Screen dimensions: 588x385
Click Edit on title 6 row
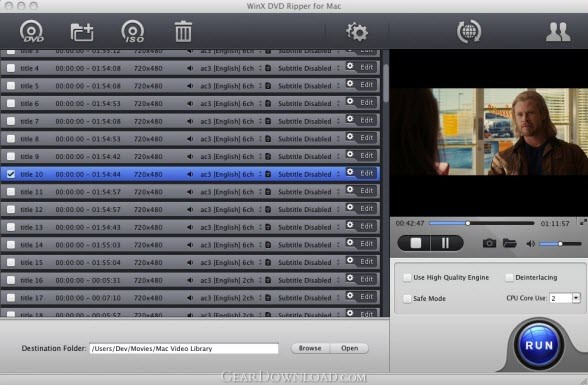[x=366, y=102]
